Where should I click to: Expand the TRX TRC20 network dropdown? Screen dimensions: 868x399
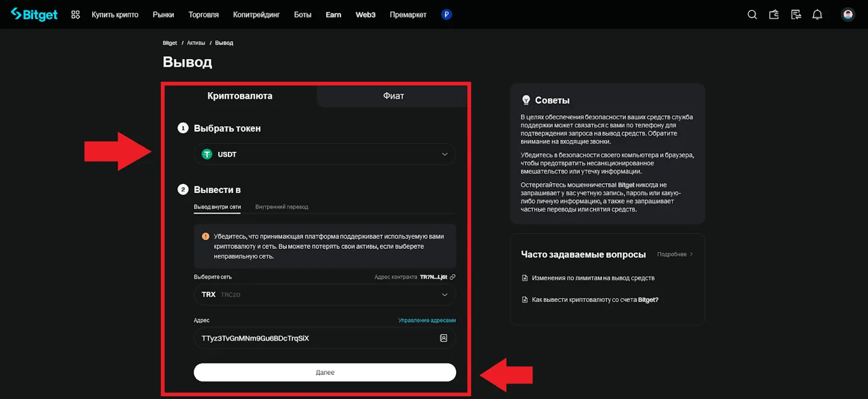(x=325, y=295)
